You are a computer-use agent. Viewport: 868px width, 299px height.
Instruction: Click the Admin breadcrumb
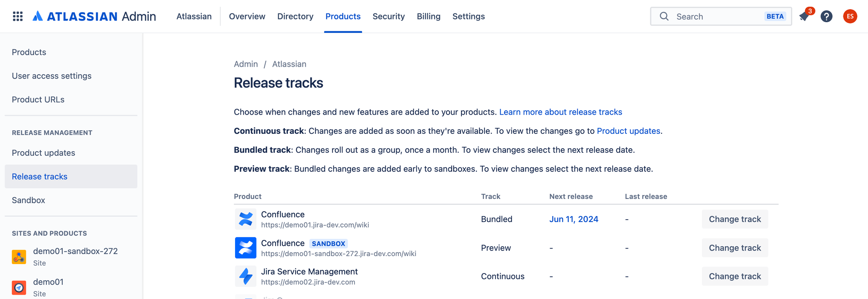246,64
